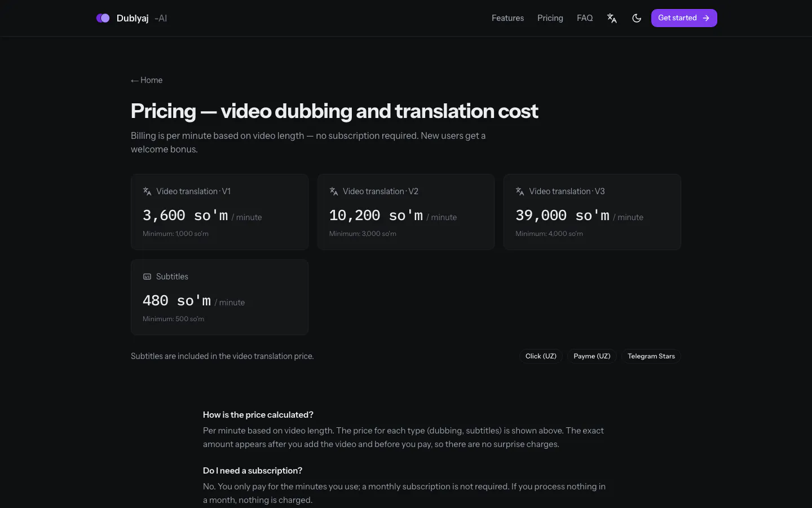Click 'Minimum: 4,000 so'm' text
812x508 pixels.
(549, 234)
